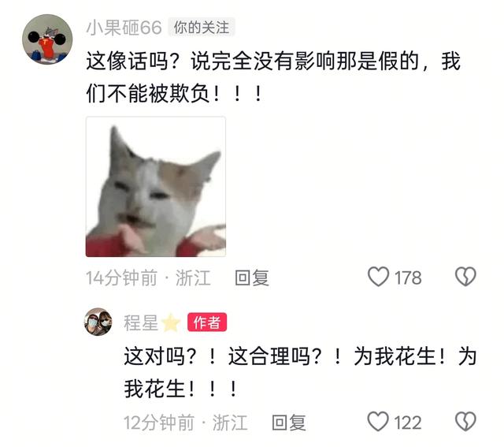View the cat meme sticker image
Screen dimensions: 504x447
[x=156, y=187]
